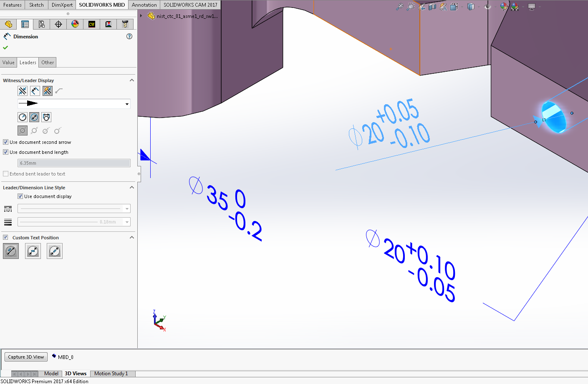Open the SOLIDWORKS CAM 2017 ribbon tab

tap(190, 5)
